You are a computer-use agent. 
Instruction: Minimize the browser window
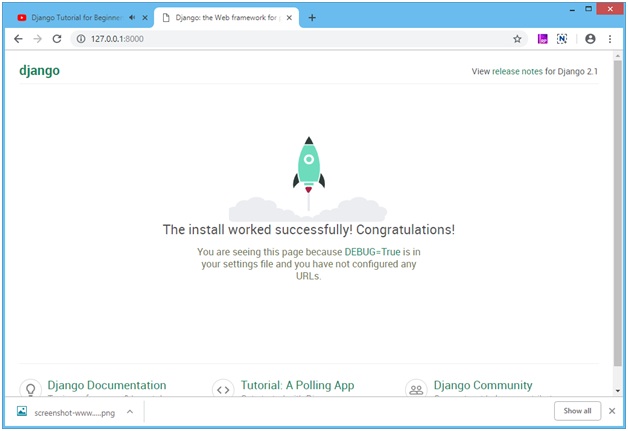click(572, 9)
